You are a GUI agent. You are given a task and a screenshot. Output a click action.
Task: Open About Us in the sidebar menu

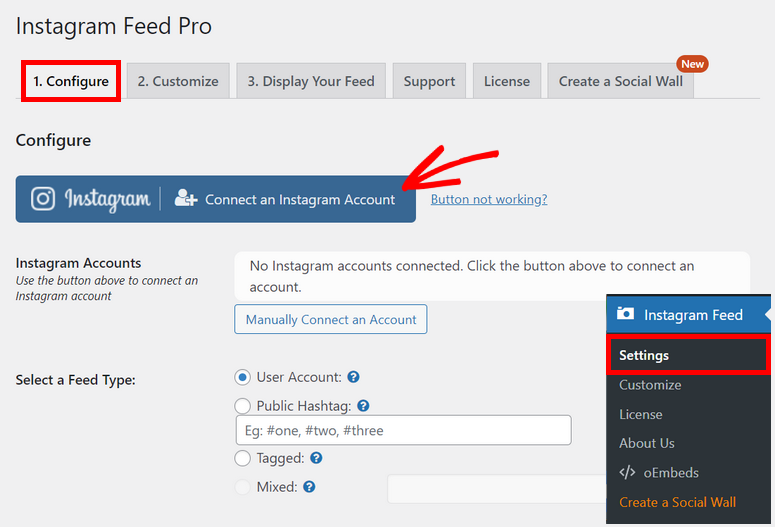click(646, 443)
